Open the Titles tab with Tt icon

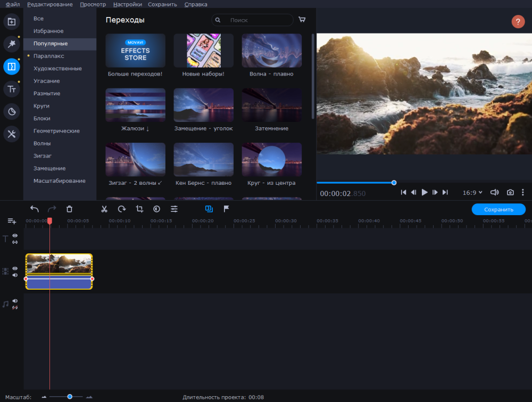[12, 89]
